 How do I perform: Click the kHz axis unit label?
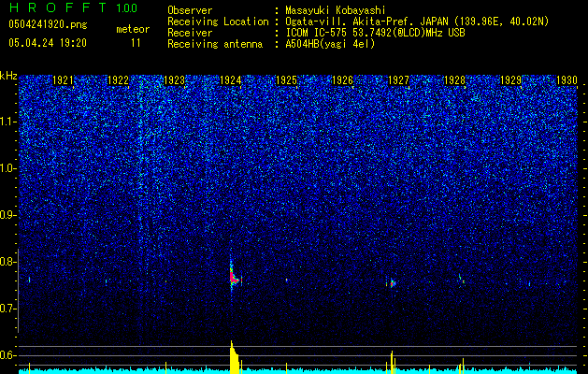point(8,76)
